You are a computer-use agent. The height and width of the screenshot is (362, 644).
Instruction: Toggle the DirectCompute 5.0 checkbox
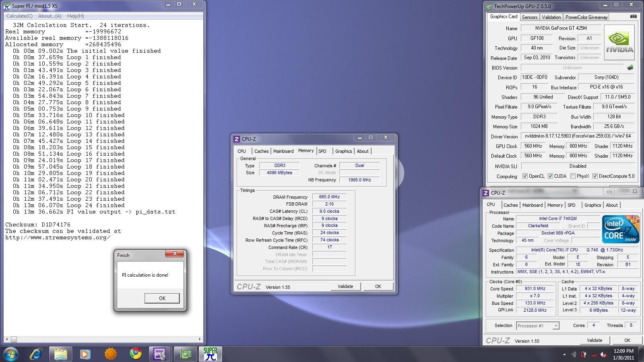tap(595, 176)
